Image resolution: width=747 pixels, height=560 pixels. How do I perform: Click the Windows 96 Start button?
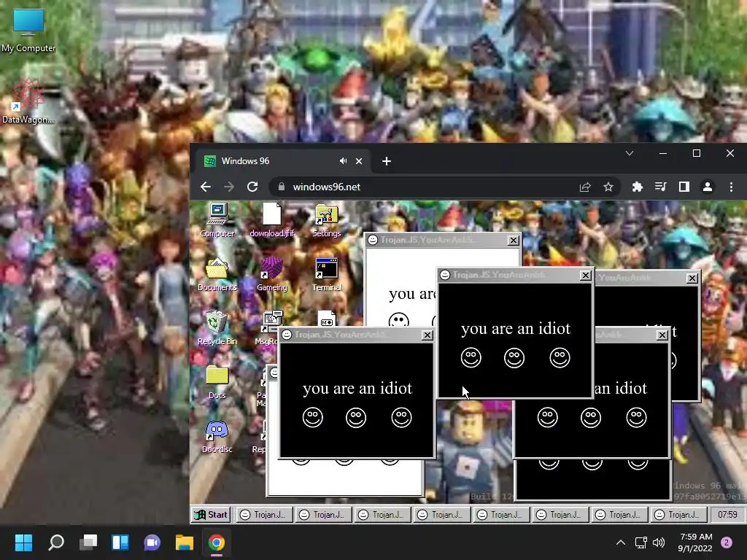click(212, 515)
